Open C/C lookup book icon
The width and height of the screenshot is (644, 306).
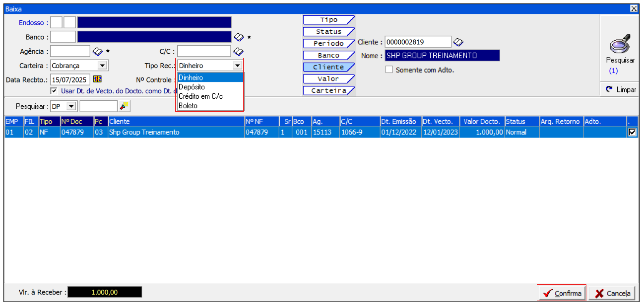[238, 52]
